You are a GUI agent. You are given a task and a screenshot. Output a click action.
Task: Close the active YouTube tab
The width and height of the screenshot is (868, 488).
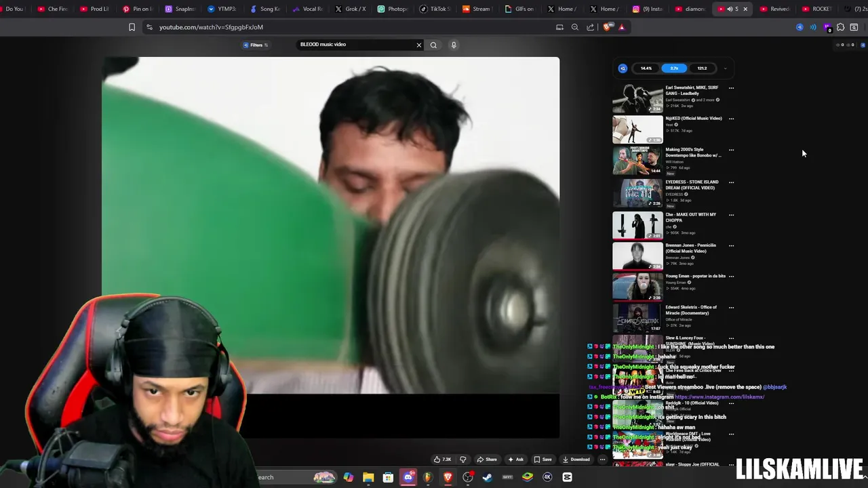(745, 9)
